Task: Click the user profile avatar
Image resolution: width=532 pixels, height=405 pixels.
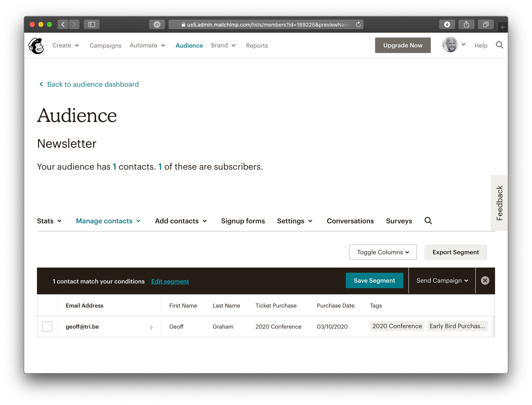Action: tap(450, 45)
